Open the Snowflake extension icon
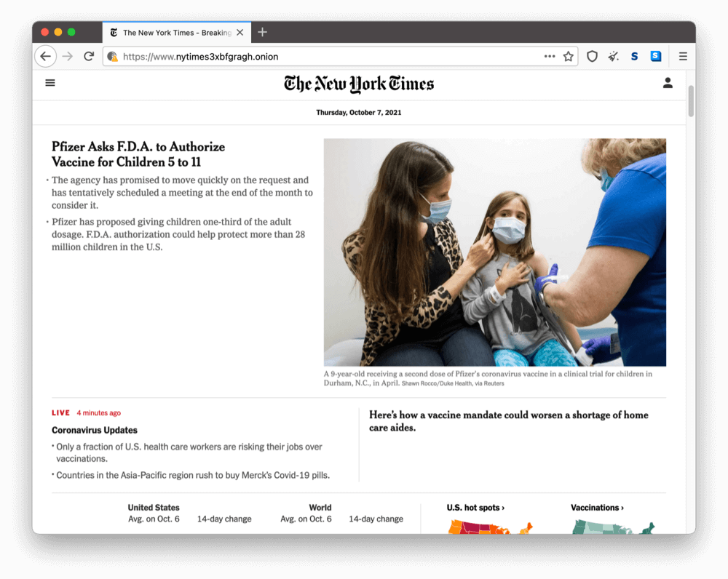The image size is (728, 579). [656, 56]
